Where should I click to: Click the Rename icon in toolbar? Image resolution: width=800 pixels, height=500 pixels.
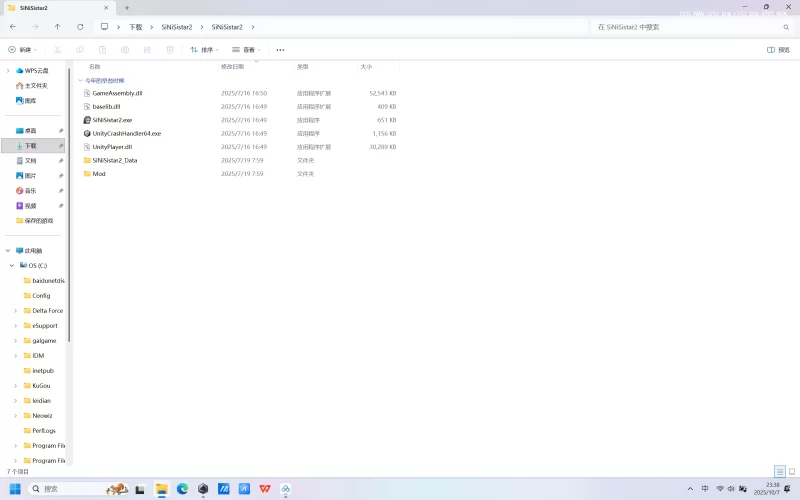pos(125,49)
